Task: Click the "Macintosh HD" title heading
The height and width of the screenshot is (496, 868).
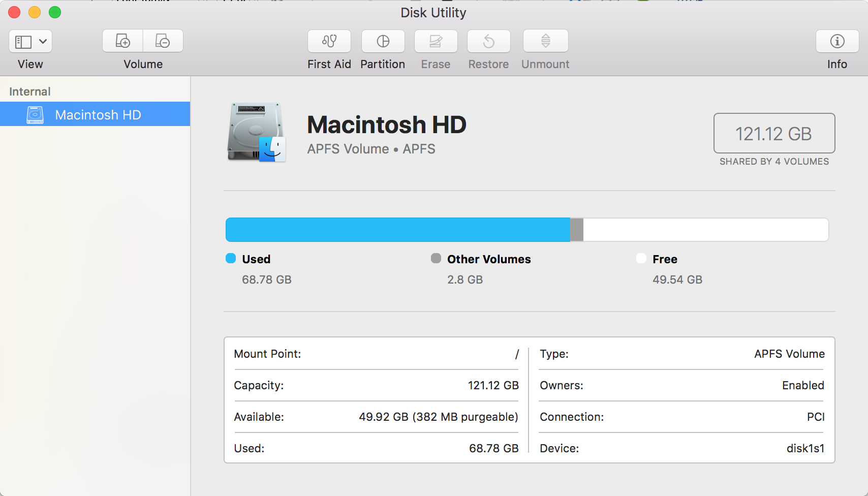Action: [387, 125]
